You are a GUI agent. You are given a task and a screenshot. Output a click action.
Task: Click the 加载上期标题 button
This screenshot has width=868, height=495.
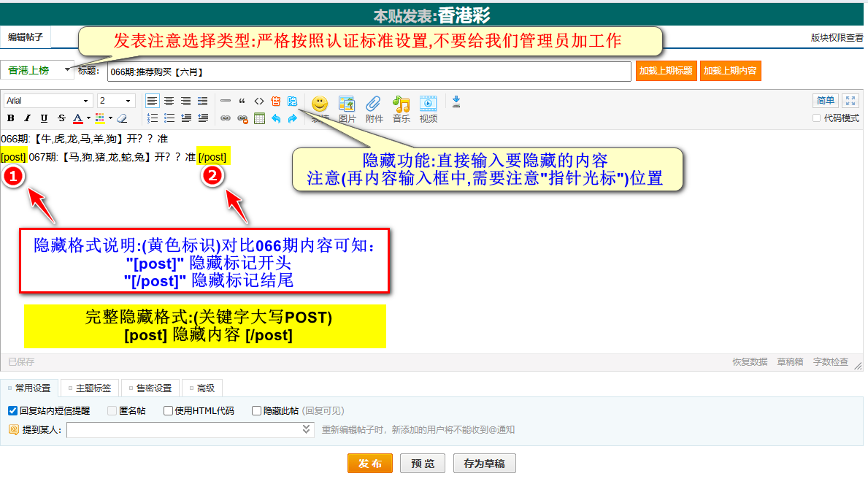pos(666,71)
